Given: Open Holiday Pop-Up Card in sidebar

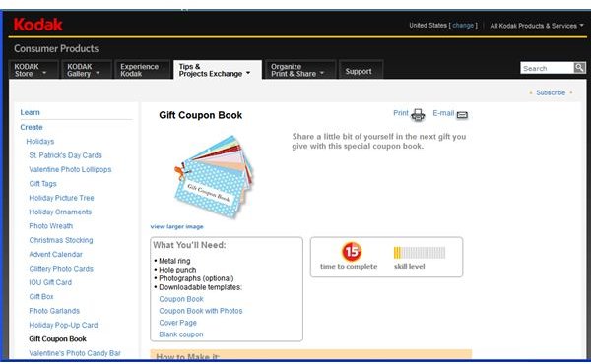Looking at the screenshot, I should [63, 325].
